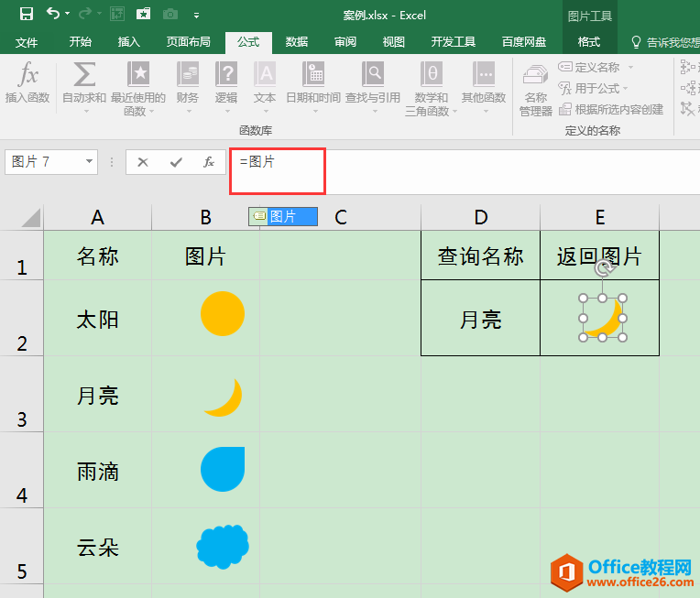Expand the Use in Formula dropdown
The height and width of the screenshot is (598, 700).
[x=627, y=89]
